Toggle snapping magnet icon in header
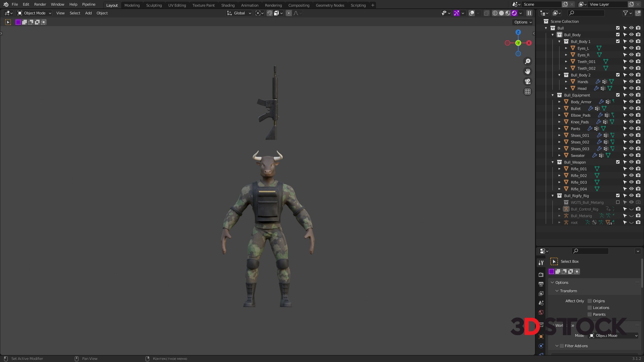The width and height of the screenshot is (644, 362). (269, 13)
